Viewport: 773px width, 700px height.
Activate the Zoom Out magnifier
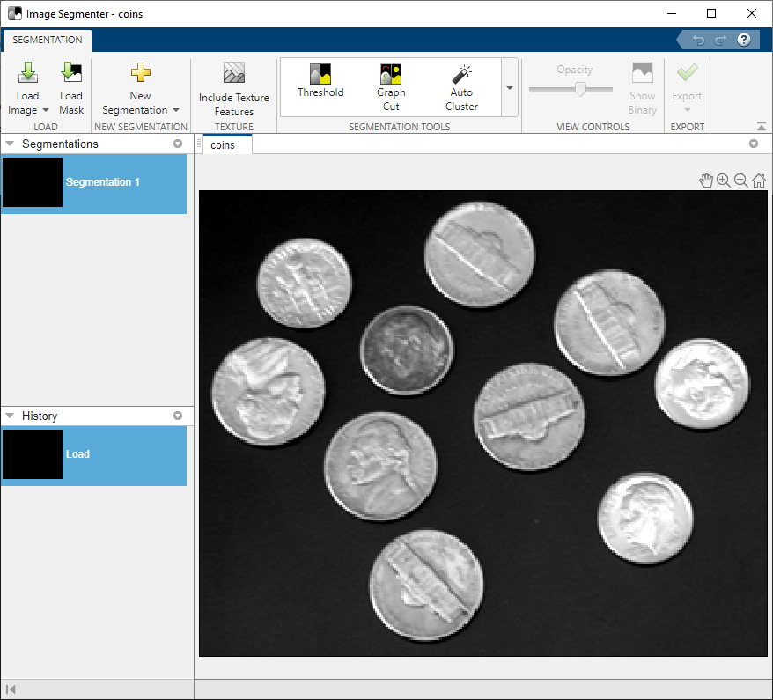(741, 181)
